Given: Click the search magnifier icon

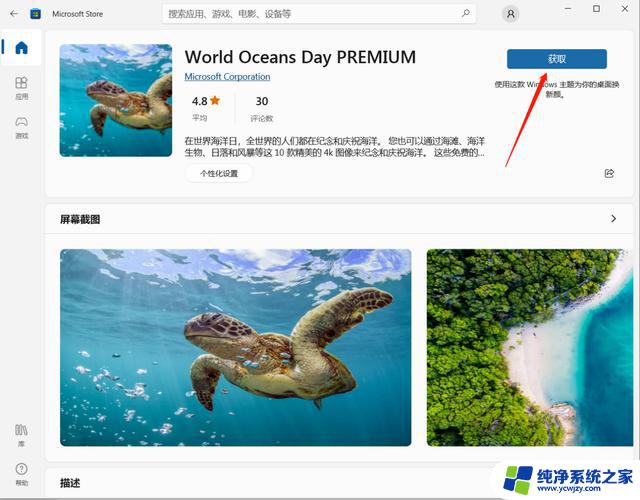Looking at the screenshot, I should click(x=465, y=13).
